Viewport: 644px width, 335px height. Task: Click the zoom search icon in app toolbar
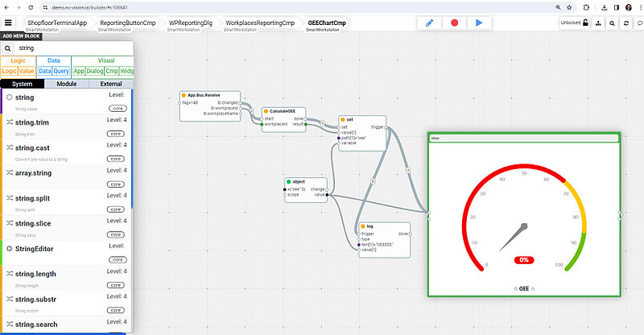coord(612,23)
